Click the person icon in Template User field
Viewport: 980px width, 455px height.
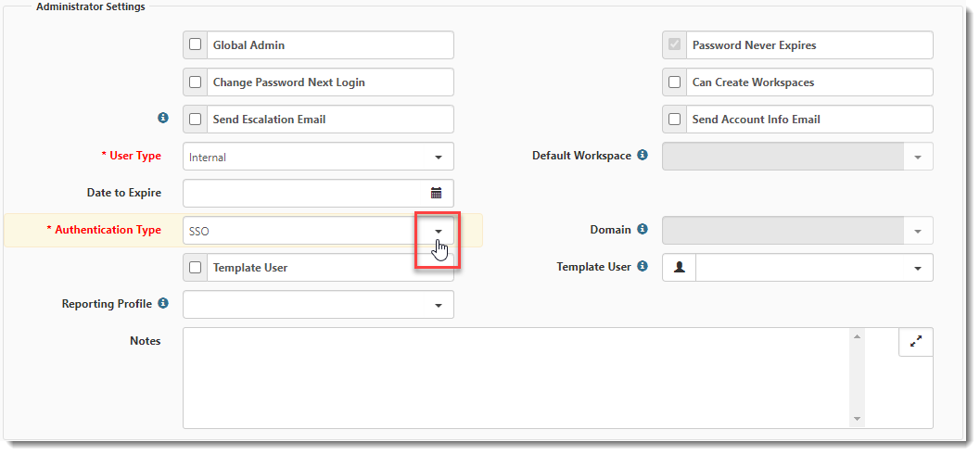pos(680,268)
